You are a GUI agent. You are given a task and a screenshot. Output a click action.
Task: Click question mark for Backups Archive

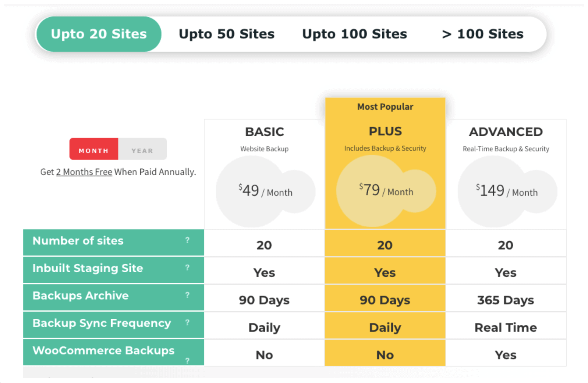tap(187, 295)
